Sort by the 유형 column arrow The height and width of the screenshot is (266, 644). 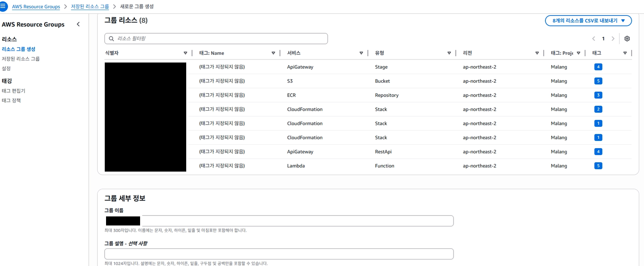point(449,53)
